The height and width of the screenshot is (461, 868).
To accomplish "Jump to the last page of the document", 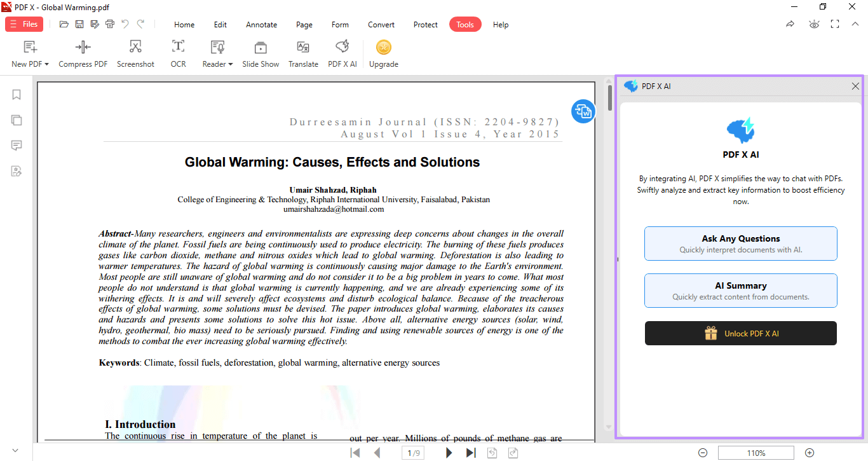I will click(470, 452).
